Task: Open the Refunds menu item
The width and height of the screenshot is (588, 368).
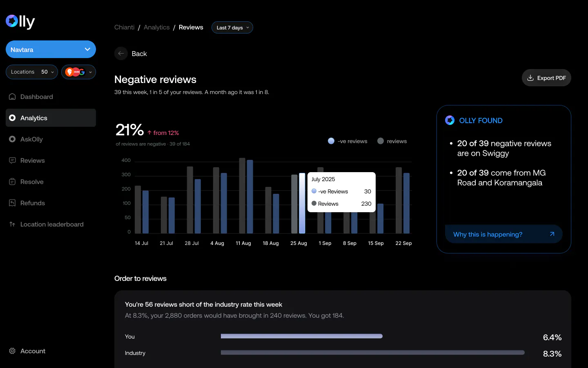Action: [51, 203]
